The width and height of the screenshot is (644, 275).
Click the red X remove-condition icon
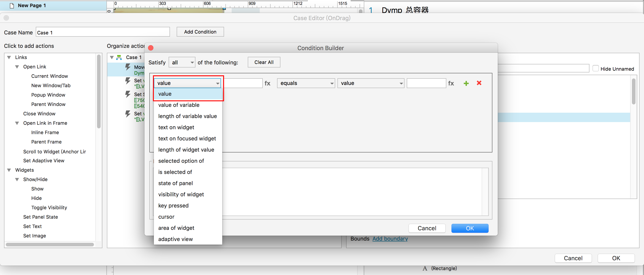pyautogui.click(x=479, y=83)
